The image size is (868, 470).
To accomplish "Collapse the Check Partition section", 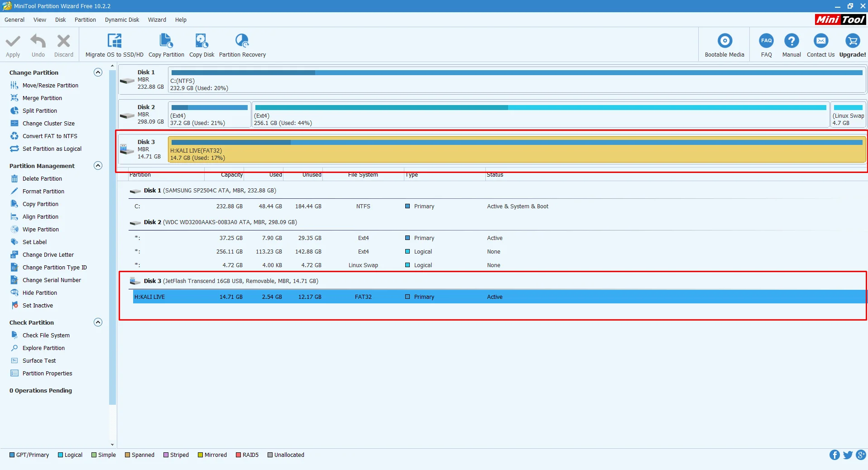I will [98, 322].
